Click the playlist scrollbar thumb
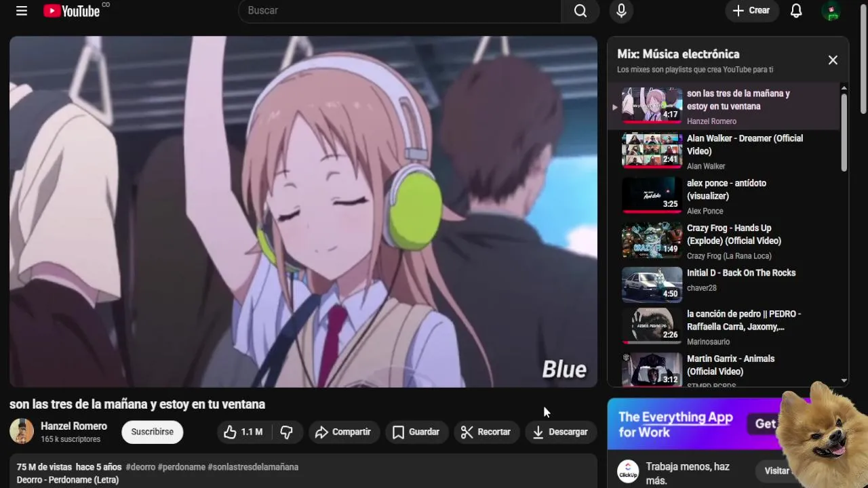Screen dimensions: 868x488 click(x=844, y=132)
